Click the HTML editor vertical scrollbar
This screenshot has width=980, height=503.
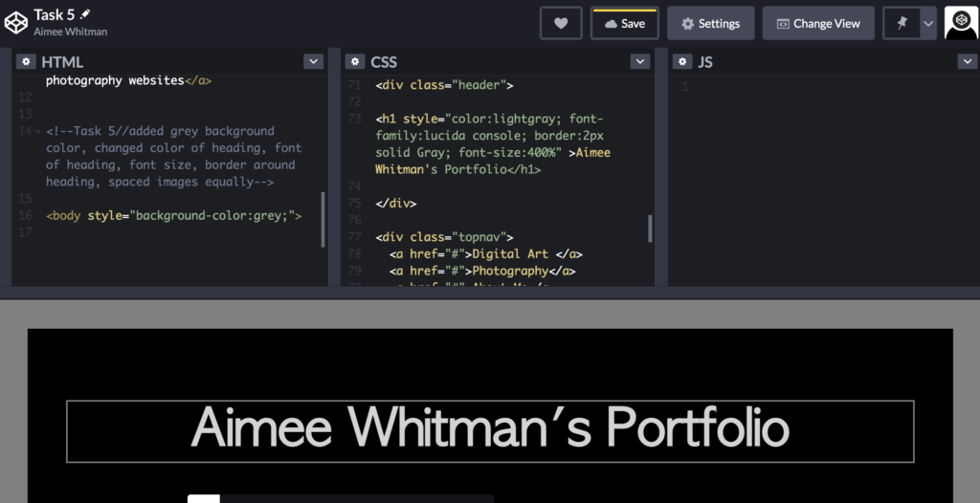point(323,219)
